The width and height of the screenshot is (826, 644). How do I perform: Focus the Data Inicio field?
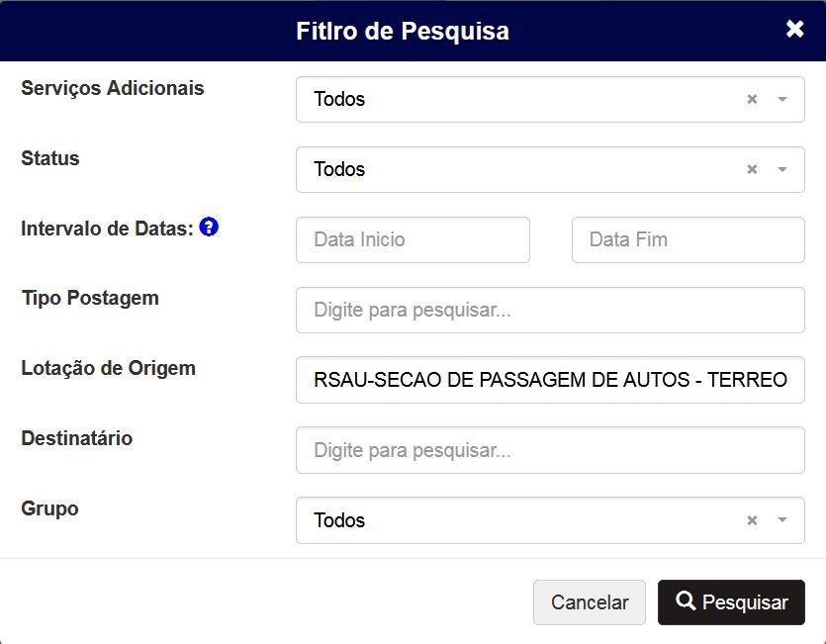point(413,239)
